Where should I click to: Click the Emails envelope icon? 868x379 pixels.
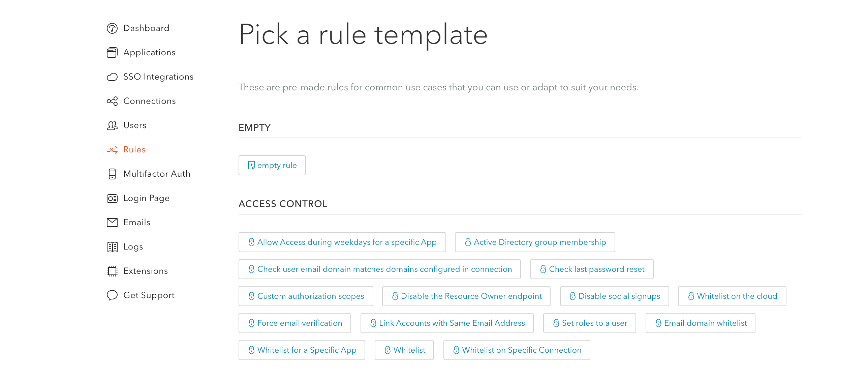pos(112,223)
